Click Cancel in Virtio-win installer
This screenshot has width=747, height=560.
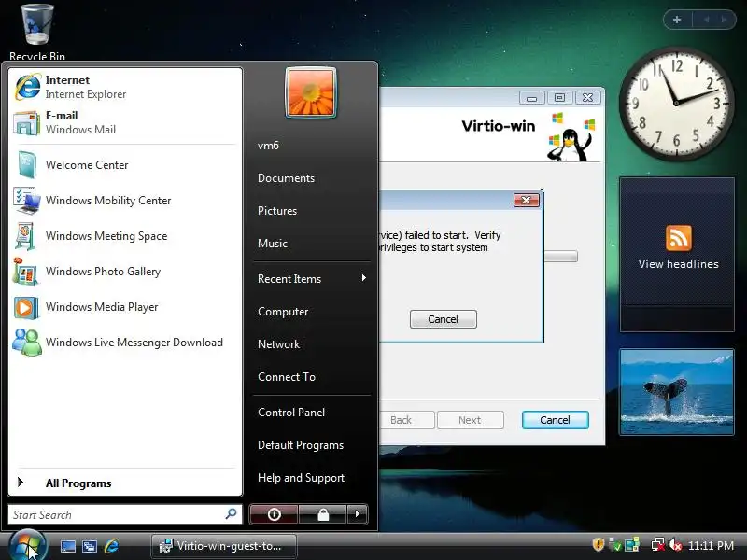click(x=555, y=420)
